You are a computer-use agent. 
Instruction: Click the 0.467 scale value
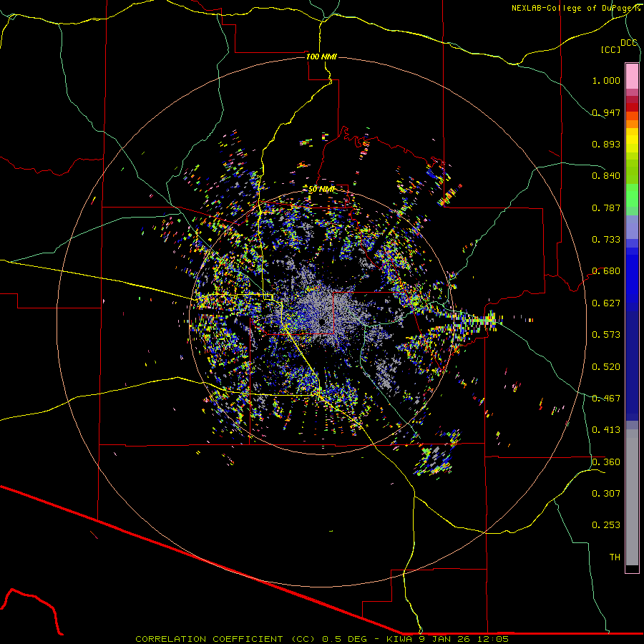(x=606, y=399)
